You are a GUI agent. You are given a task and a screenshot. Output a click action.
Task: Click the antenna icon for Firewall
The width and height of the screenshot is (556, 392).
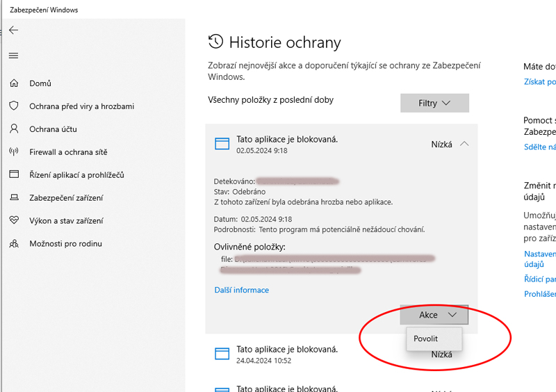(x=14, y=152)
